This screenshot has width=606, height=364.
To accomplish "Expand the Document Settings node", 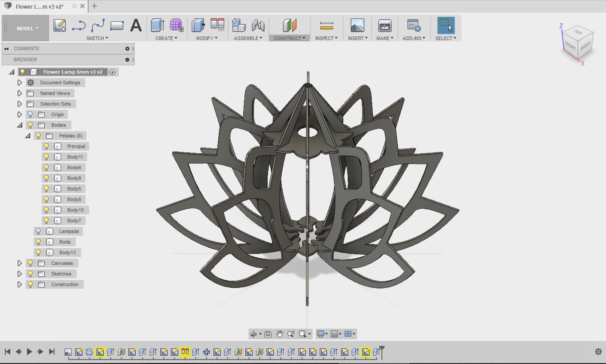I will coord(20,83).
